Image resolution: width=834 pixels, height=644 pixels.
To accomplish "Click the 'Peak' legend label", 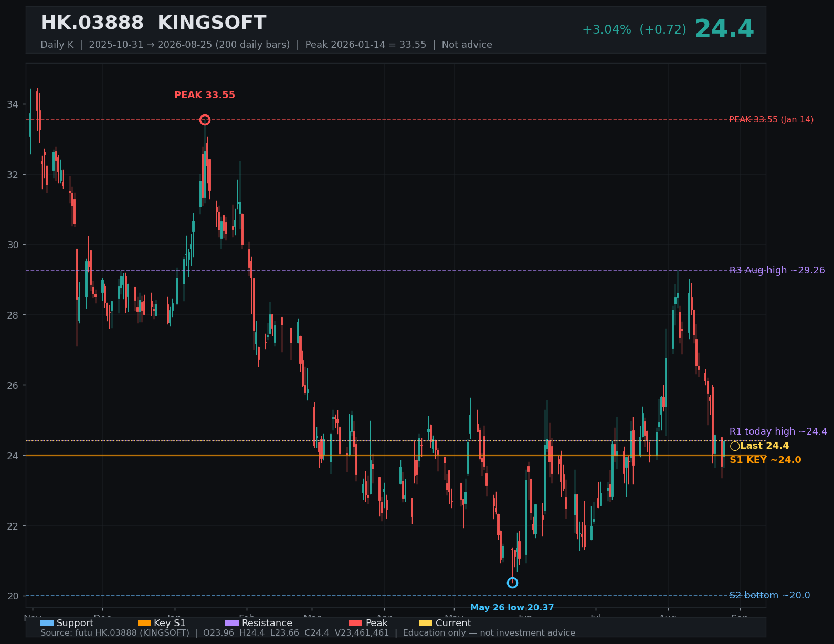I will coord(376,623).
